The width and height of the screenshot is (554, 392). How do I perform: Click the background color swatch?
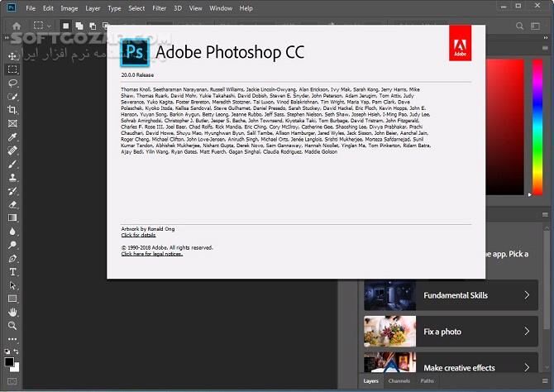(16, 368)
